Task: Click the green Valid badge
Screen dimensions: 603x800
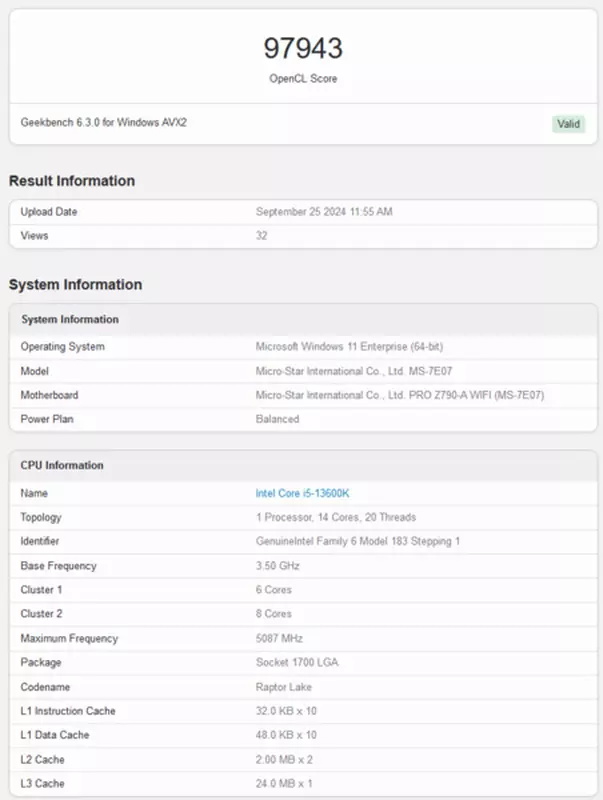Action: point(568,124)
